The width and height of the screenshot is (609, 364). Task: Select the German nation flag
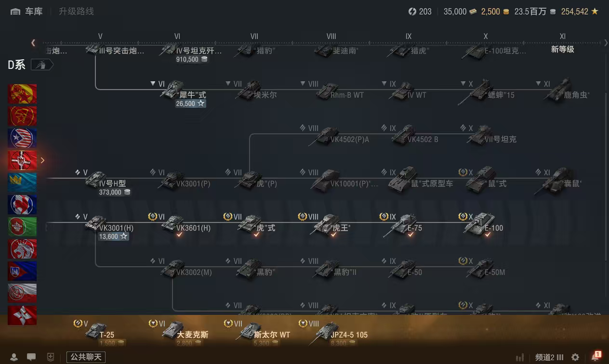pyautogui.click(x=22, y=160)
